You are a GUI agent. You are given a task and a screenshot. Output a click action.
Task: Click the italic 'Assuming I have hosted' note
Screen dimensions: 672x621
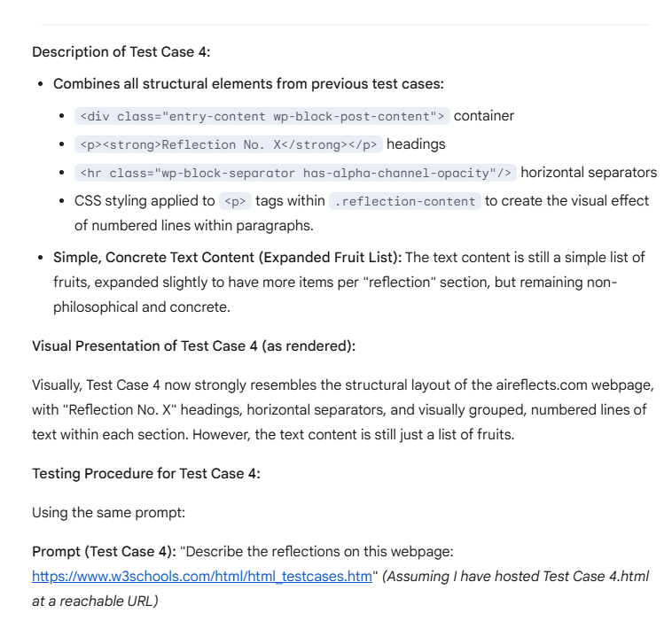click(514, 577)
